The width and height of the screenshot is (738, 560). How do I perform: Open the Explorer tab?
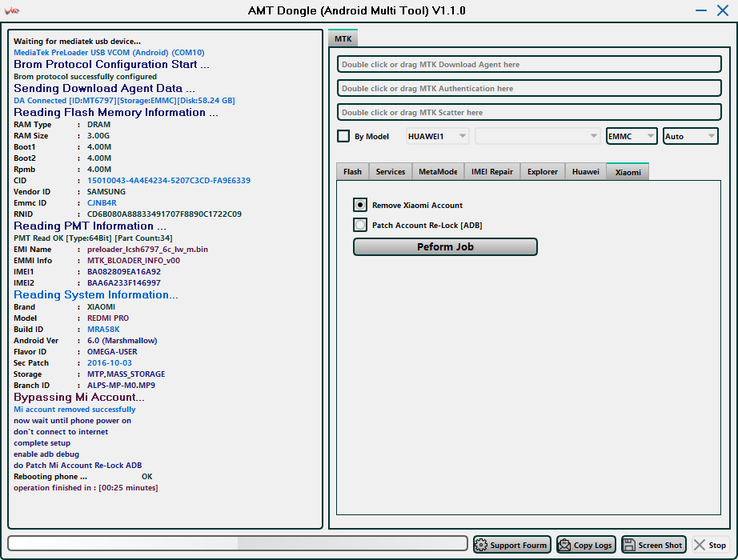[x=543, y=172]
